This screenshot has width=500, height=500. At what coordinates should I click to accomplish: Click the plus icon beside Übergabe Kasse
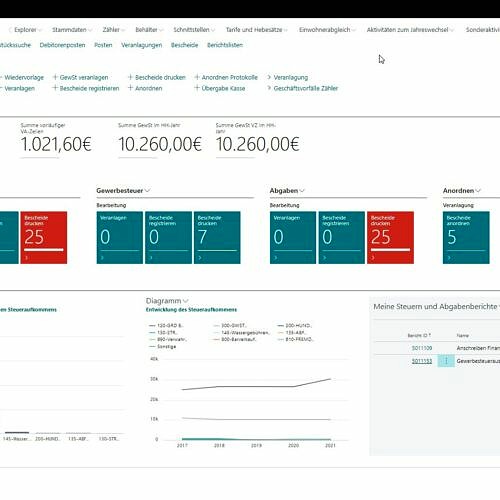click(x=197, y=88)
